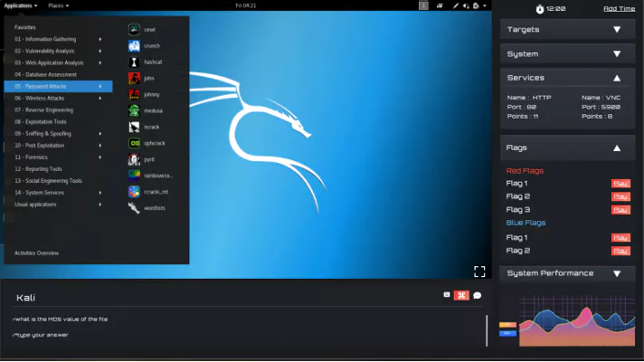
Task: Open the crunch wordlist generator icon
Action: pyautogui.click(x=134, y=45)
